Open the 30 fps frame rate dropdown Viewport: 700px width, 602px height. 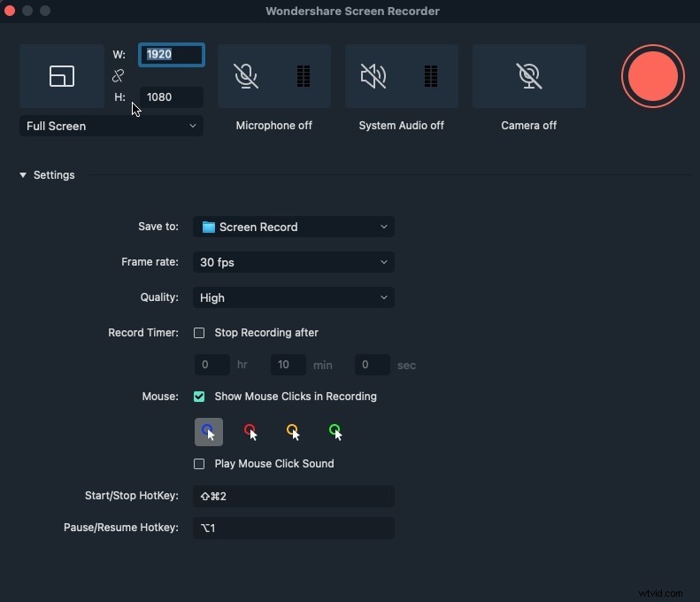click(294, 262)
